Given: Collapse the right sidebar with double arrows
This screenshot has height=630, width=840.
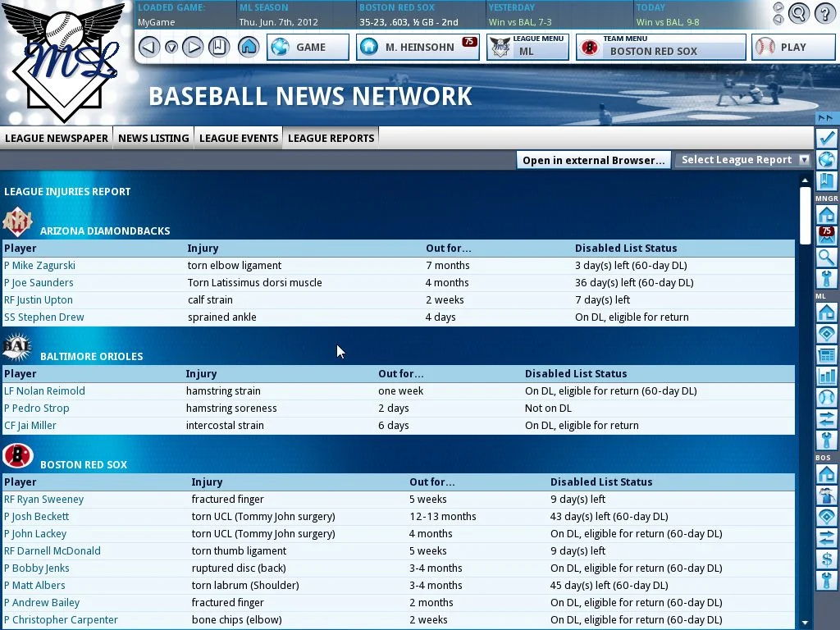Looking at the screenshot, I should [826, 119].
